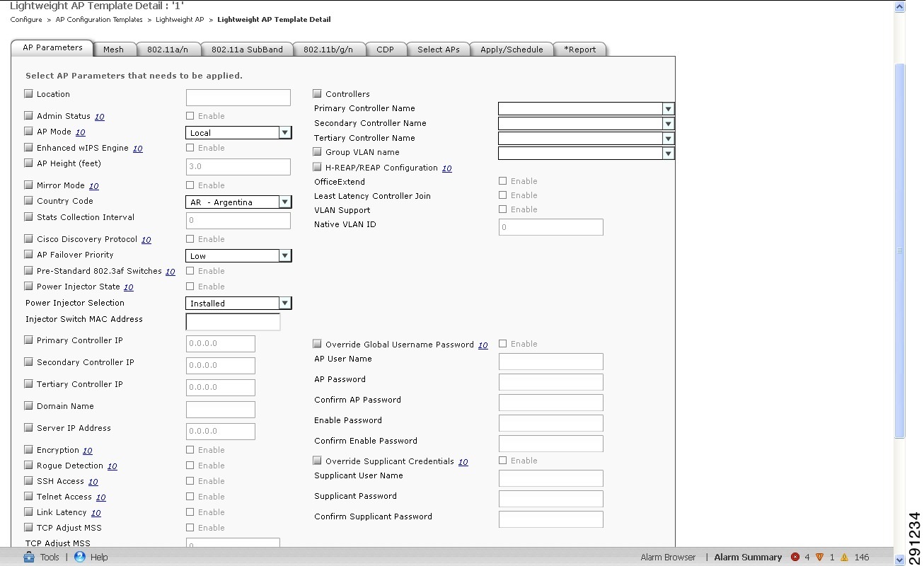Image resolution: width=924 pixels, height=566 pixels.
Task: Switch to the Mesh tab
Action: click(115, 49)
